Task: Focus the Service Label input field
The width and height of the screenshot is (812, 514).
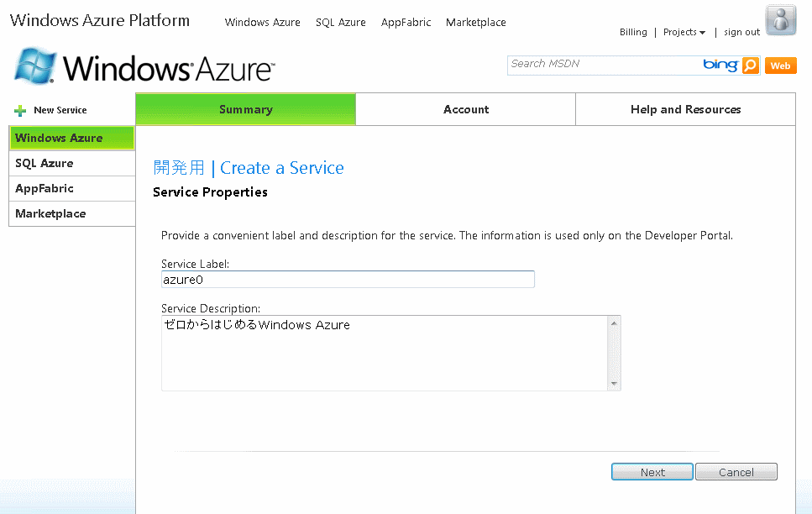Action: tap(348, 280)
